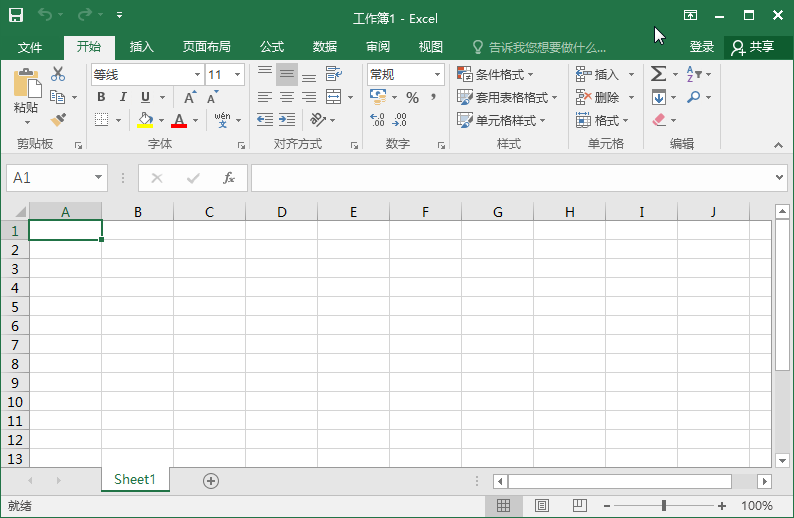
Task: Click the Name Box showing A1
Action: click(x=48, y=178)
